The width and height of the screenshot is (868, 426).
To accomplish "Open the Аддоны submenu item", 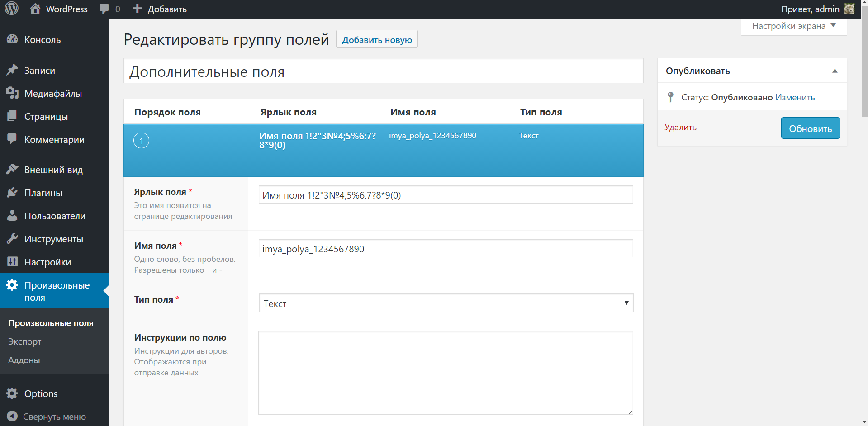I will (x=24, y=360).
